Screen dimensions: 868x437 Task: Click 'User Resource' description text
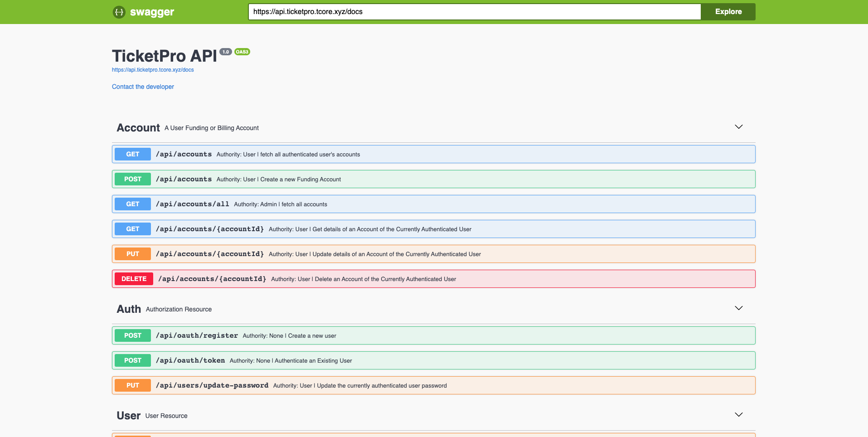pos(166,416)
